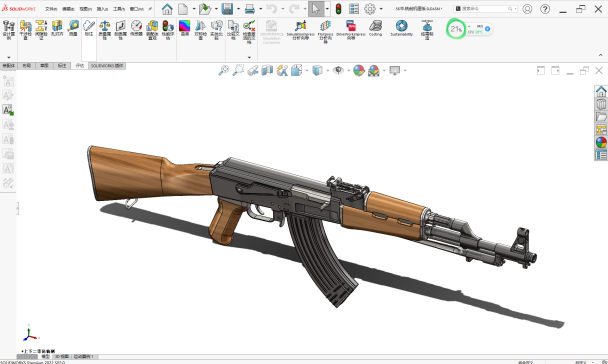Open the Help question mark icon

coord(545,9)
